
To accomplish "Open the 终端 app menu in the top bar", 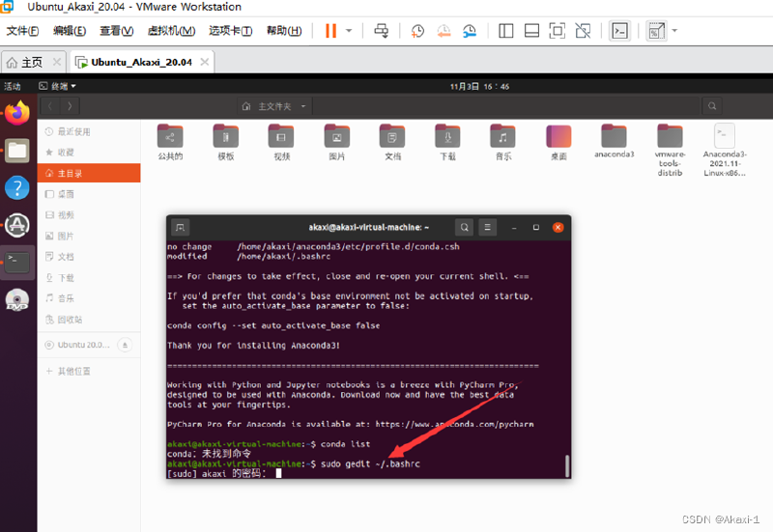I will (x=58, y=86).
